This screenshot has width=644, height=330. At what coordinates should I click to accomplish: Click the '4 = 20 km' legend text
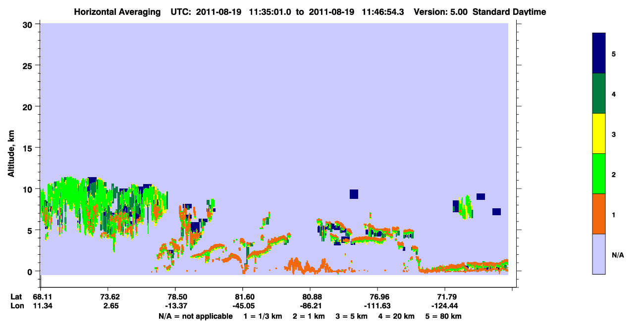(x=398, y=316)
